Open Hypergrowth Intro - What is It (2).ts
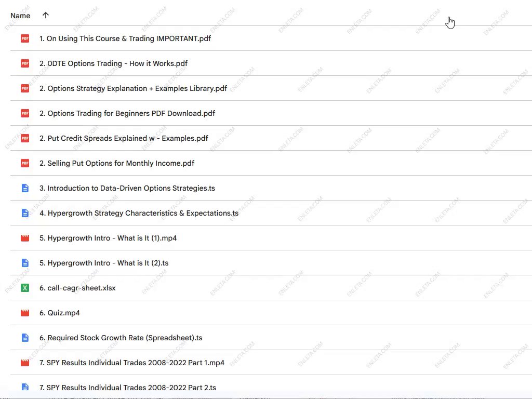 (x=104, y=263)
